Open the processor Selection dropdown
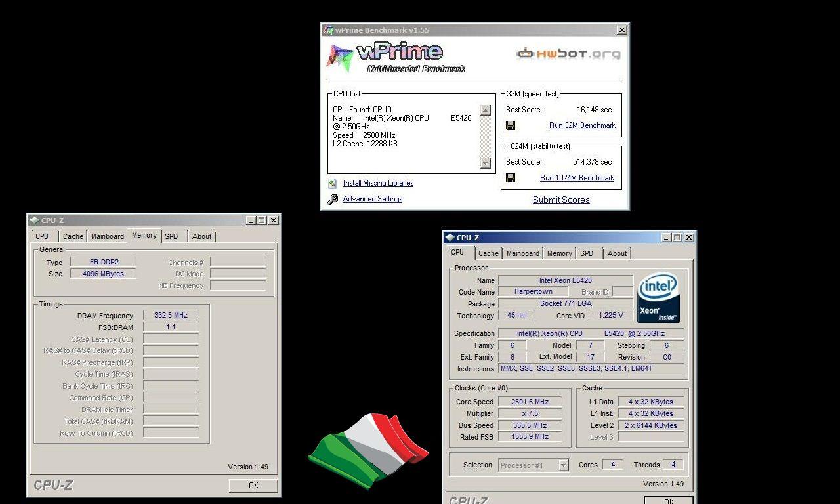 pyautogui.click(x=563, y=465)
